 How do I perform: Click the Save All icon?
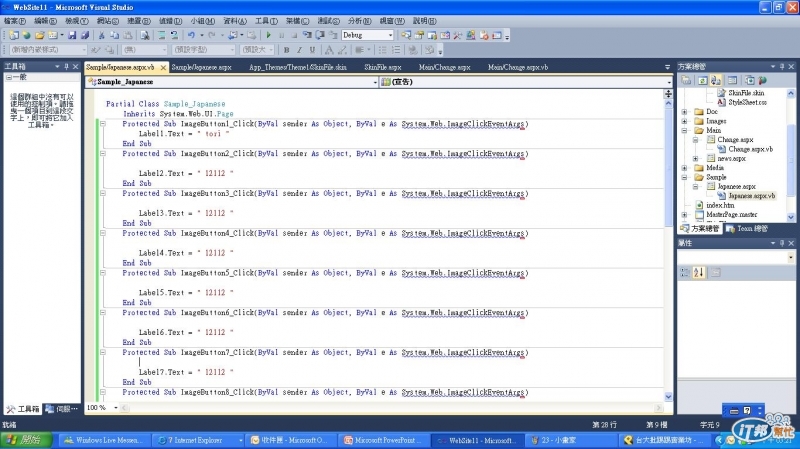pyautogui.click(x=85, y=35)
